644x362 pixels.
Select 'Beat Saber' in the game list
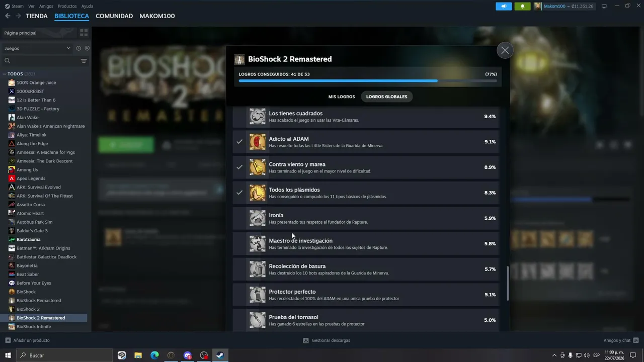coord(28,274)
